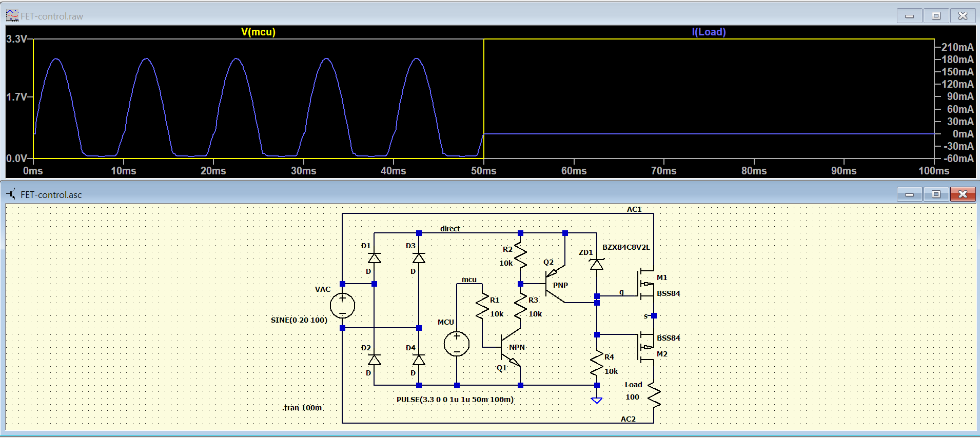
Task: Click the 50ms time axis label
Action: 483,171
